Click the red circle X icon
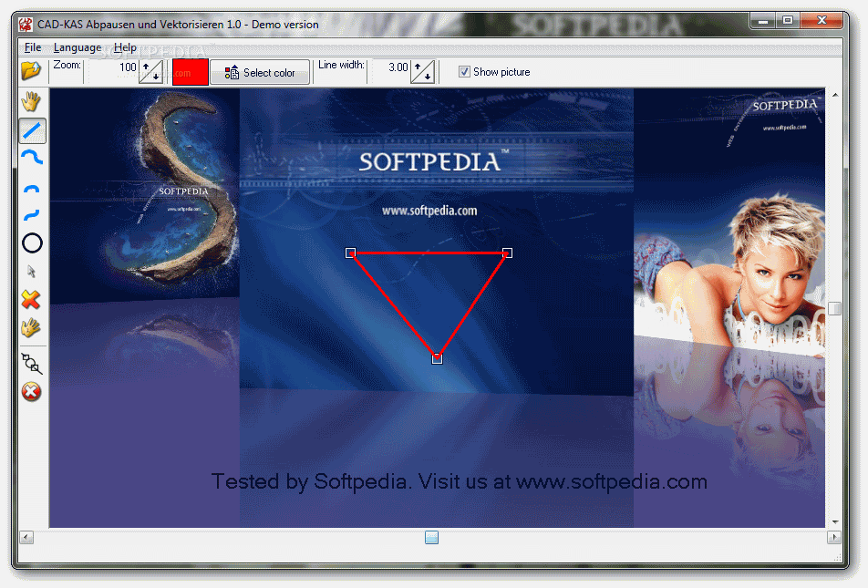Screen dimensions: 868x588 pos(31,392)
